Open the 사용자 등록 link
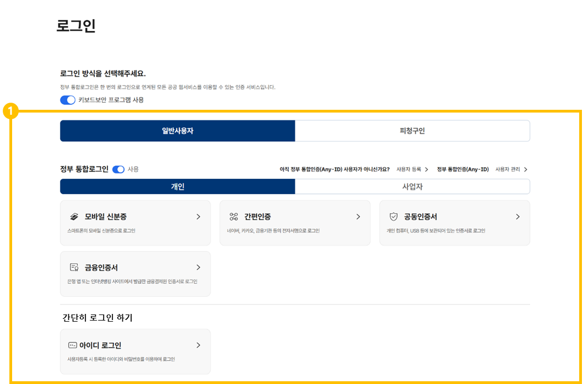 pos(409,169)
